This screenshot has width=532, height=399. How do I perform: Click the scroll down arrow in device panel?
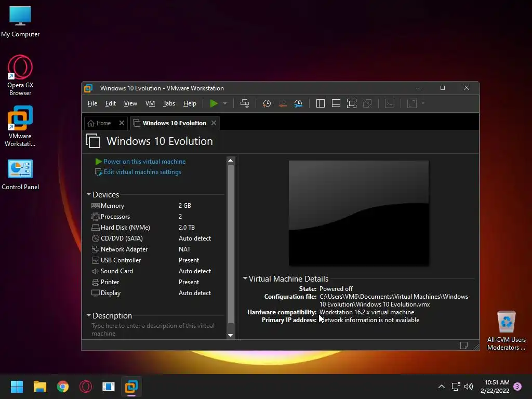(x=230, y=335)
